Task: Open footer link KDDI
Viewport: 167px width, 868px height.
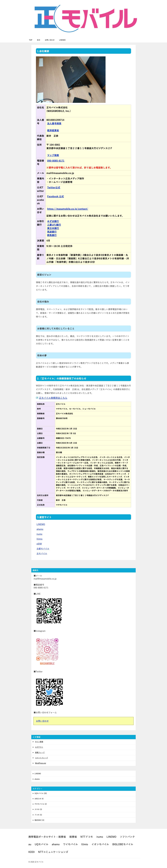Action: pyautogui.click(x=31, y=852)
